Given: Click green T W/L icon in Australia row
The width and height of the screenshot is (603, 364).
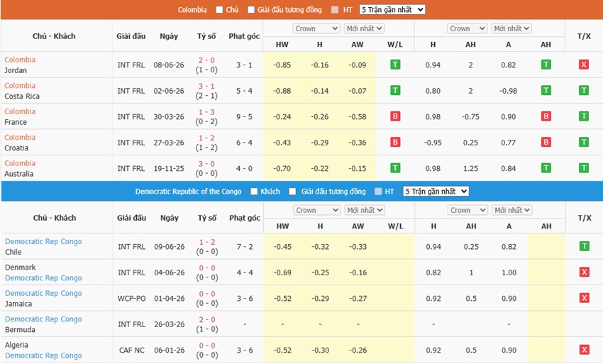Looking at the screenshot, I should [x=395, y=167].
